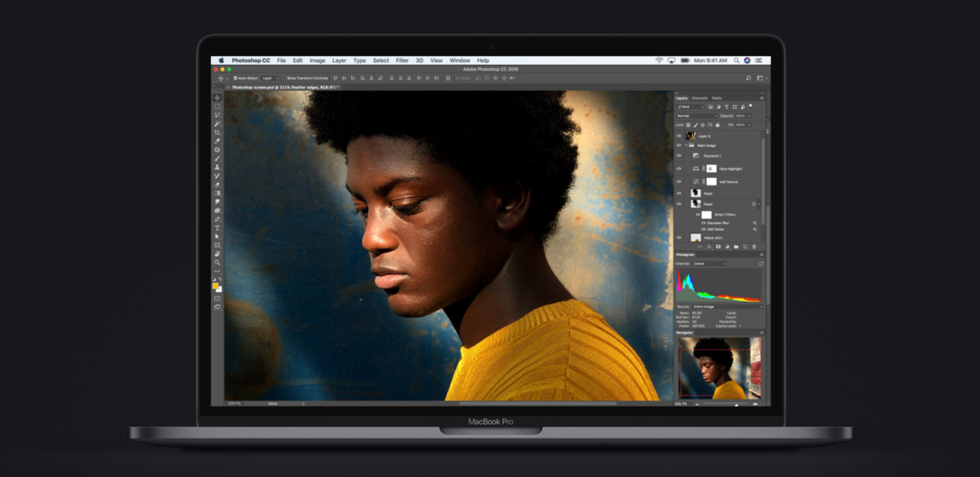Select the Gradient tool

[x=217, y=193]
